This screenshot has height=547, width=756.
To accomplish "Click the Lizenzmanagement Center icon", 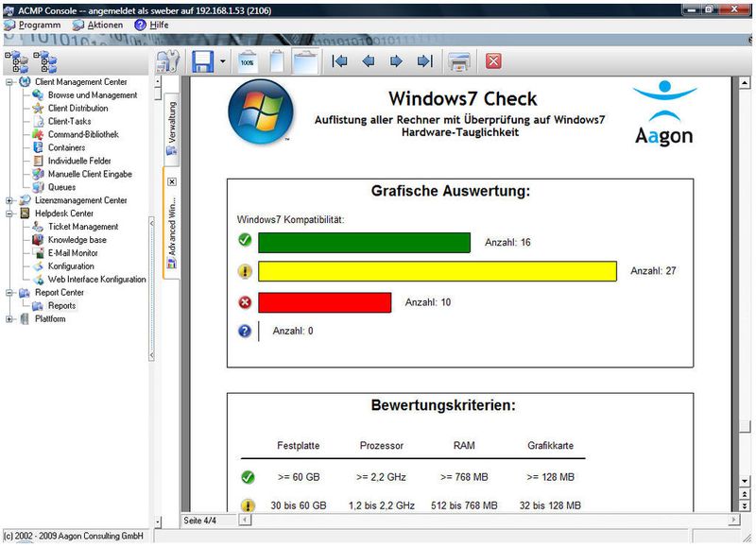I will pos(25,200).
